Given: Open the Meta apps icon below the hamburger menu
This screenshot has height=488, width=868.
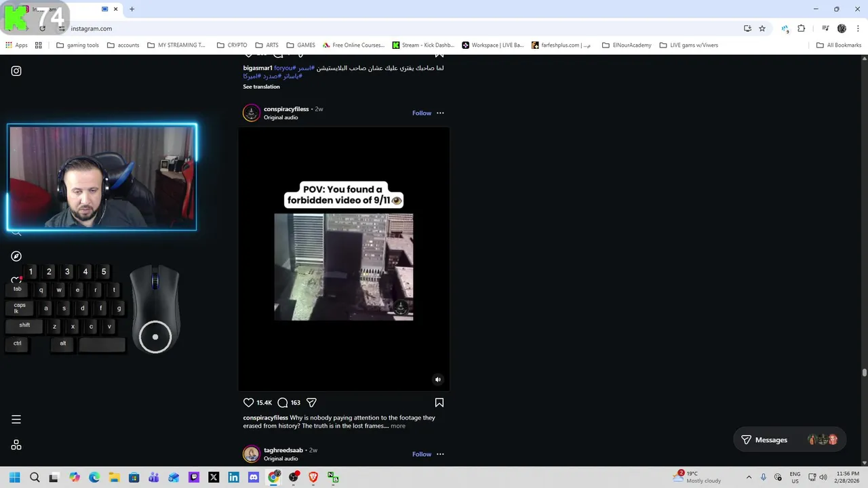Looking at the screenshot, I should pyautogui.click(x=16, y=445).
